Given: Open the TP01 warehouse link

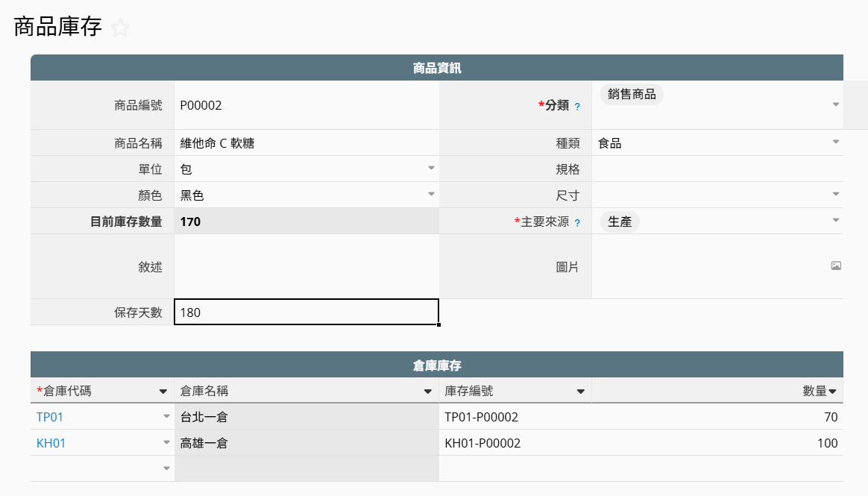Looking at the screenshot, I should click(50, 417).
